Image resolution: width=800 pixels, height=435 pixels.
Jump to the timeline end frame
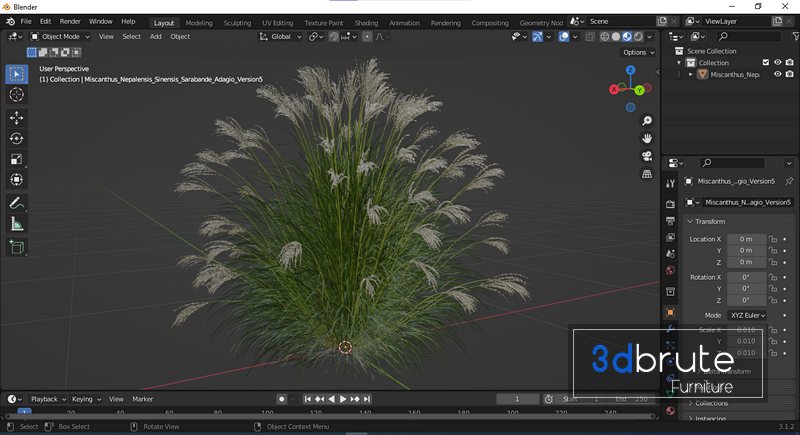point(366,399)
